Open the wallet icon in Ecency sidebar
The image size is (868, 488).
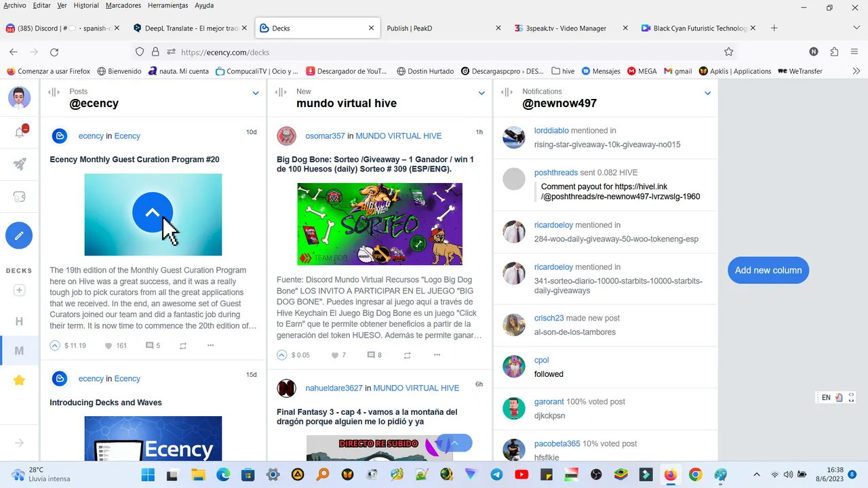point(20,197)
